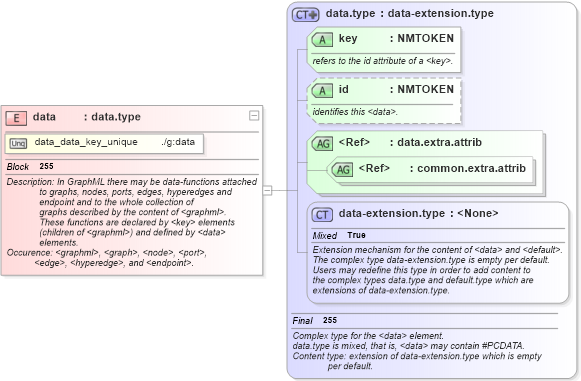Select data-extension.type : <None> header
The image size is (581, 381).
pyautogui.click(x=418, y=213)
